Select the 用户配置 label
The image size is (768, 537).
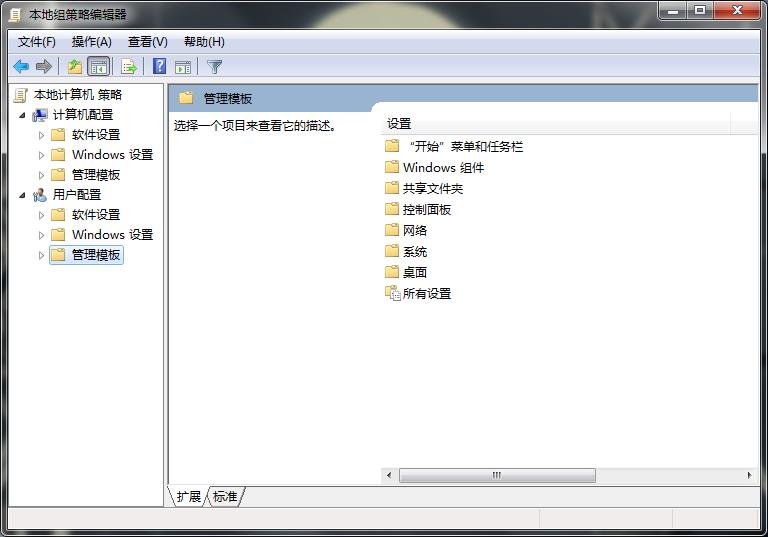(x=77, y=195)
